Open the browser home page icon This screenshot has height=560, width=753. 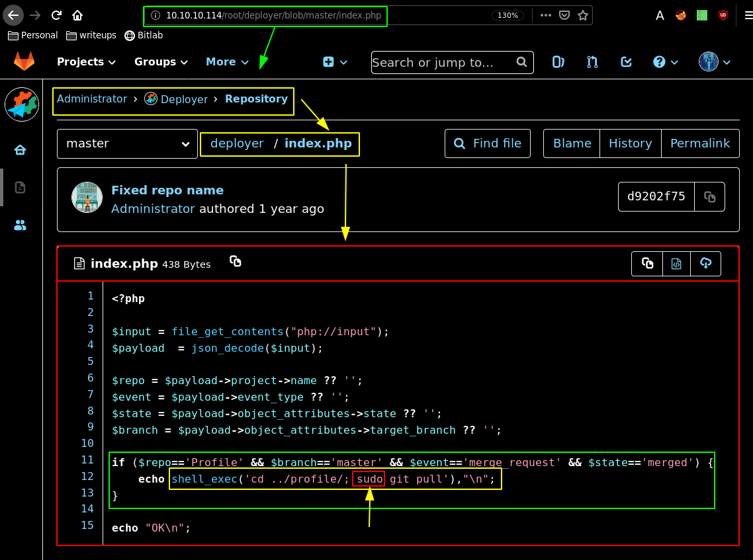coord(77,15)
